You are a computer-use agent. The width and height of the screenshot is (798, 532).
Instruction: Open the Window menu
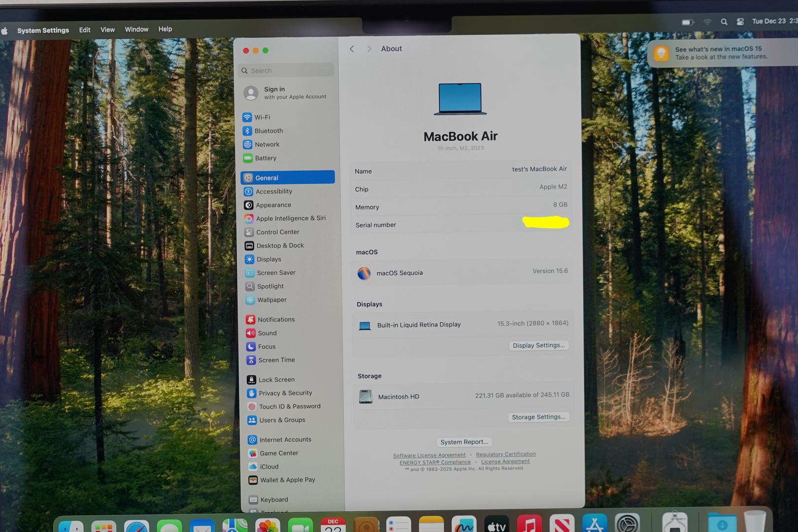136,30
